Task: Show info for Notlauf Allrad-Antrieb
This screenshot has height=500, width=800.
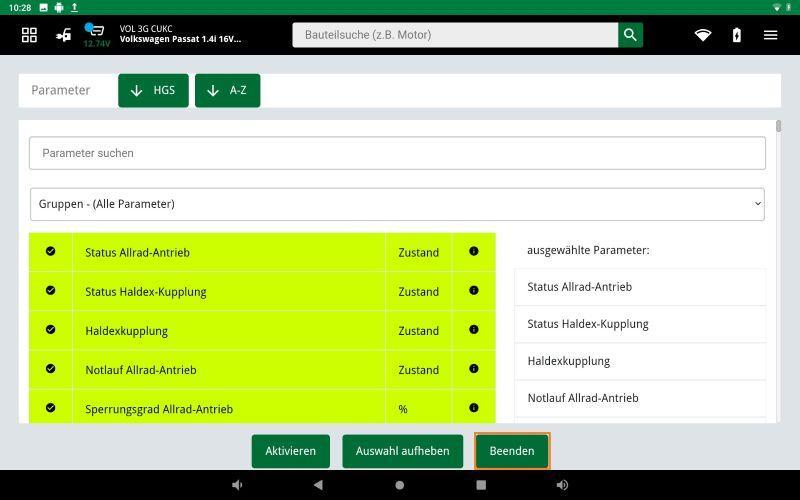Action: point(473,368)
